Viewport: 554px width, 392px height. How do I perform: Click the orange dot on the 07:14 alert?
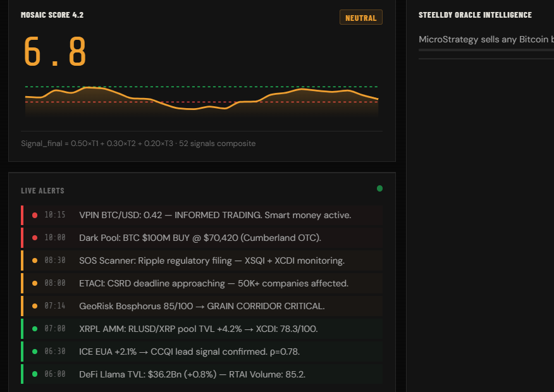(x=35, y=306)
